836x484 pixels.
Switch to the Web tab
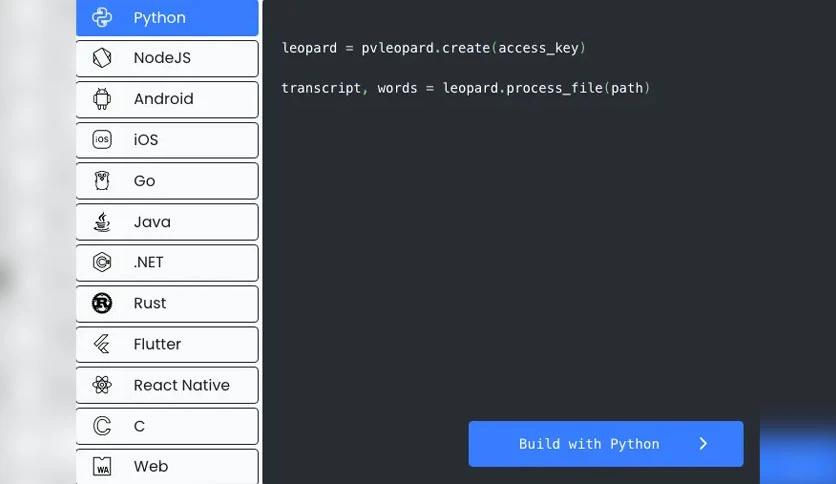[x=167, y=467]
